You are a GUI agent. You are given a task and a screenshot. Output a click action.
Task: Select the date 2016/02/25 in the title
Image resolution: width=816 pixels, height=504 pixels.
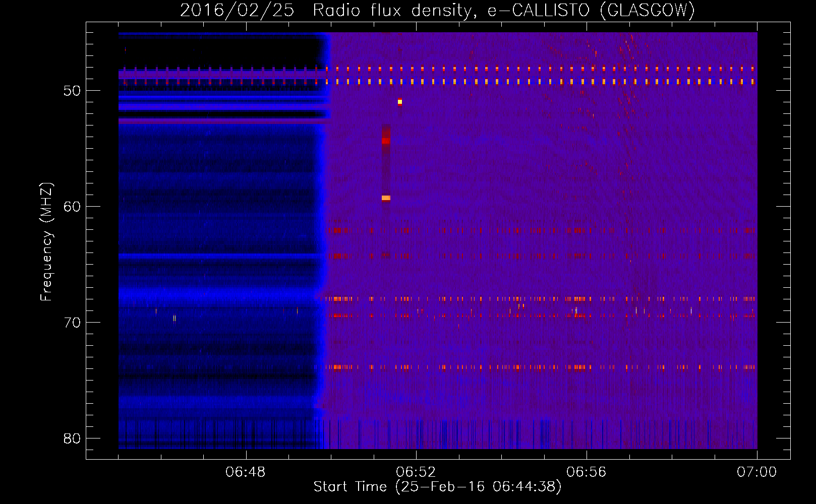(237, 10)
